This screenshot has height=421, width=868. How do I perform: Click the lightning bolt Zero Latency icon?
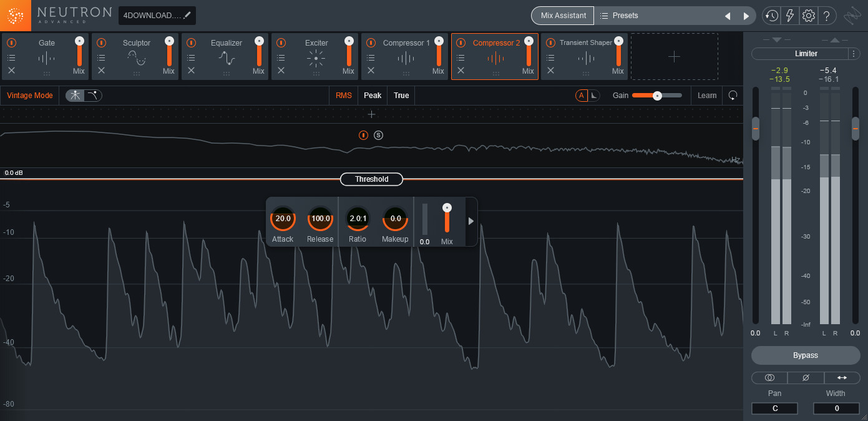click(790, 16)
